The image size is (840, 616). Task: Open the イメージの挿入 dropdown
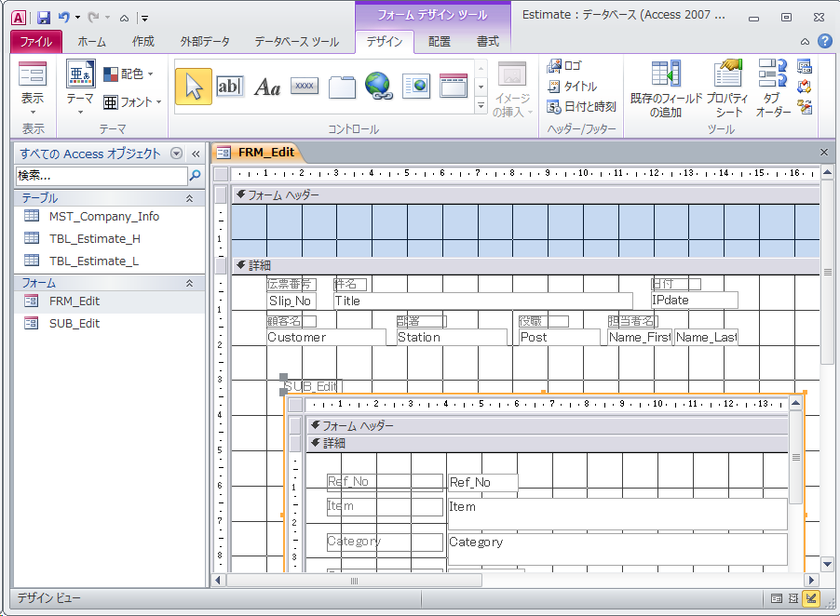pyautogui.click(x=513, y=105)
